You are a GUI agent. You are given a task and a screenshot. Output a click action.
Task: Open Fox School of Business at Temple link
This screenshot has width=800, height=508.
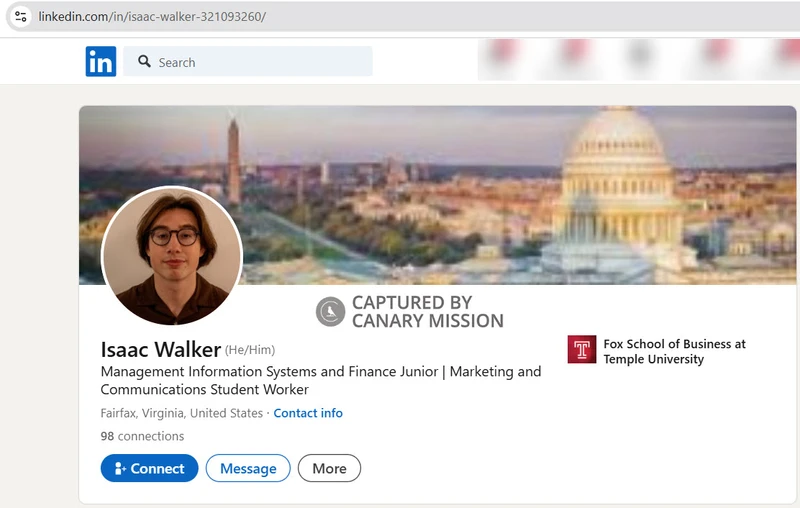point(674,351)
